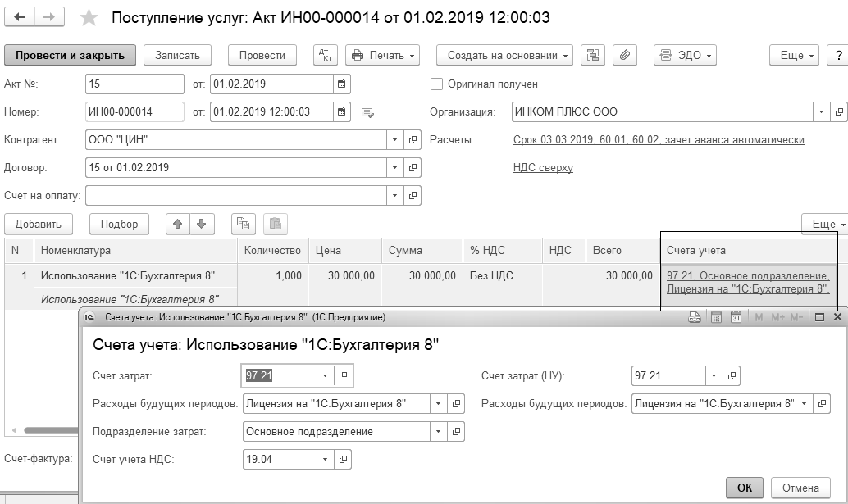Open the document structure (related documents) icon
The image size is (848, 504).
593,55
